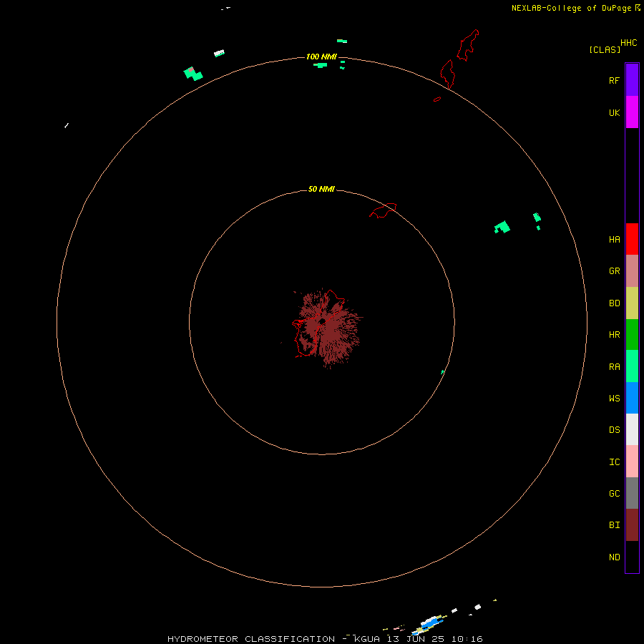
Task: Click the blue wet snow echo below the outer ring
Action: [431, 624]
